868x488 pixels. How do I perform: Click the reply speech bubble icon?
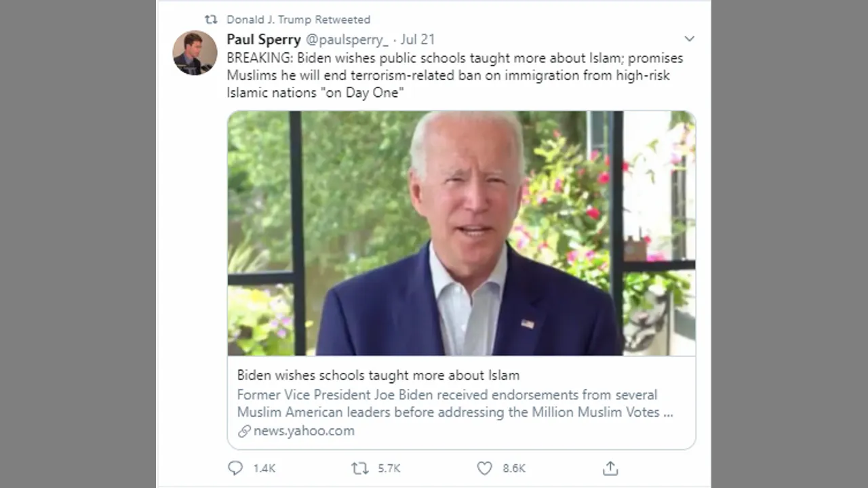click(x=235, y=468)
